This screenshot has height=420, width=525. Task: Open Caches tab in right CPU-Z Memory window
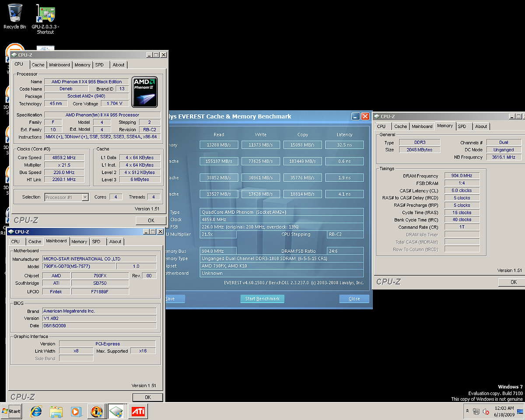coord(400,126)
